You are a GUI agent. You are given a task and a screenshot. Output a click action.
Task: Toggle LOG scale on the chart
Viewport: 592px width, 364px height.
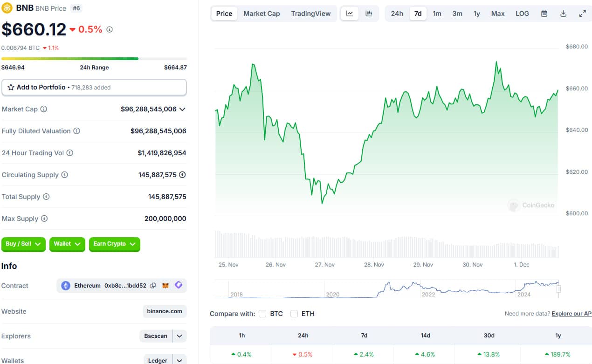(522, 14)
